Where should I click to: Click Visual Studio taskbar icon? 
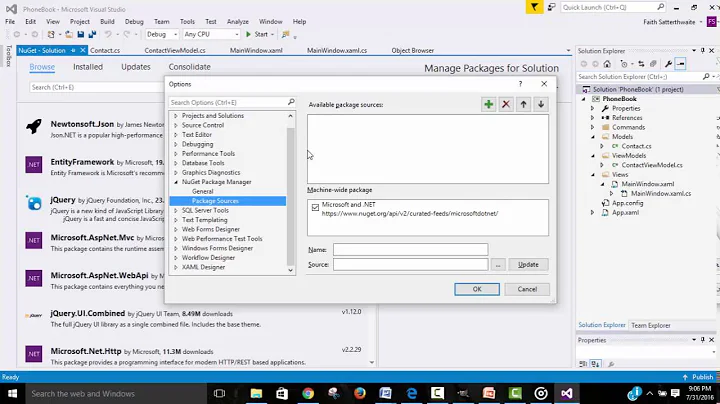tap(567, 393)
